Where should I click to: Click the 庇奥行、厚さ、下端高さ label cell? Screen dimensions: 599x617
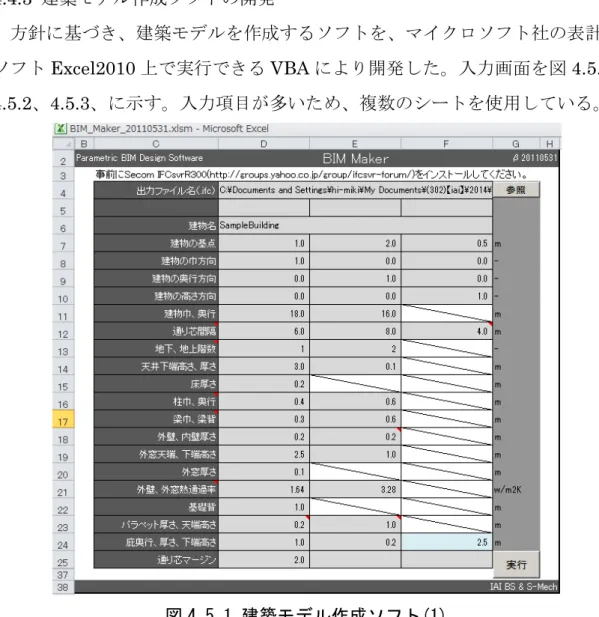[x=156, y=542]
